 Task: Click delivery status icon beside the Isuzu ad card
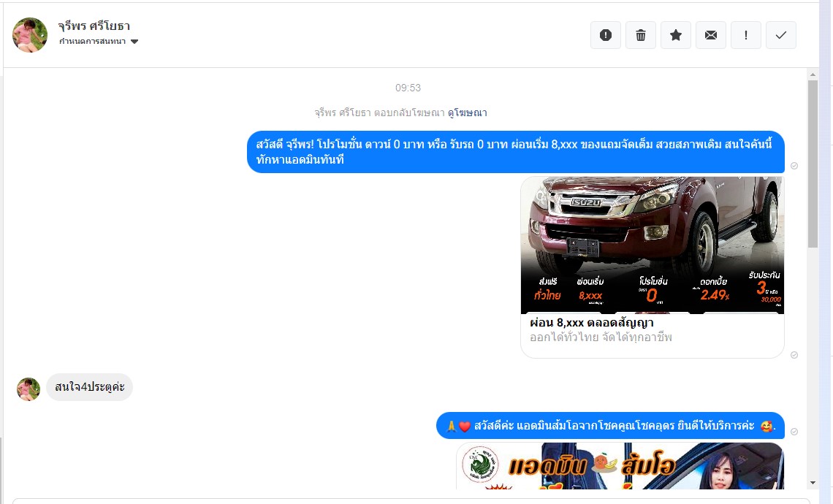pyautogui.click(x=794, y=355)
